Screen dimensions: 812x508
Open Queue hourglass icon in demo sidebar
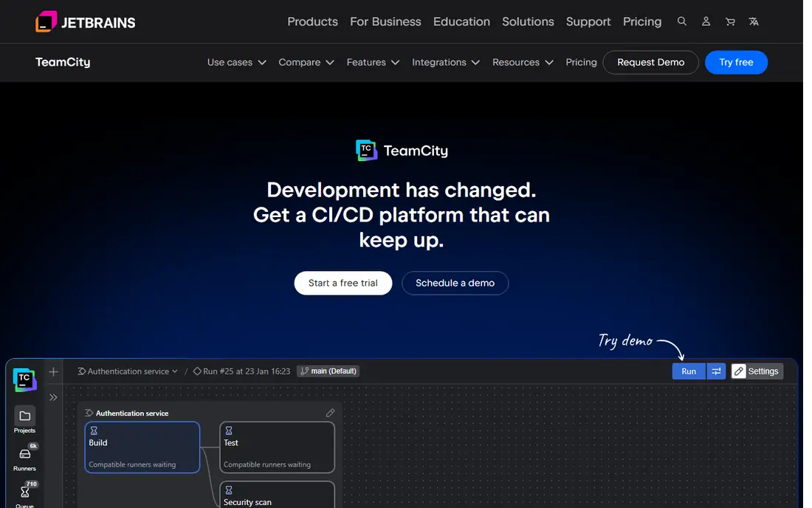[x=24, y=492]
